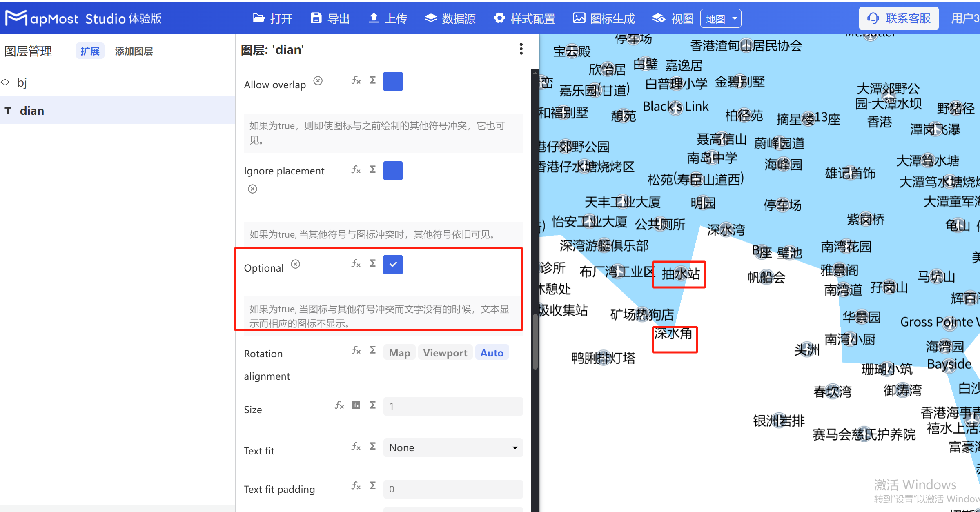980x512 pixels.
Task: Open the 图标生成 tool
Action: (603, 18)
